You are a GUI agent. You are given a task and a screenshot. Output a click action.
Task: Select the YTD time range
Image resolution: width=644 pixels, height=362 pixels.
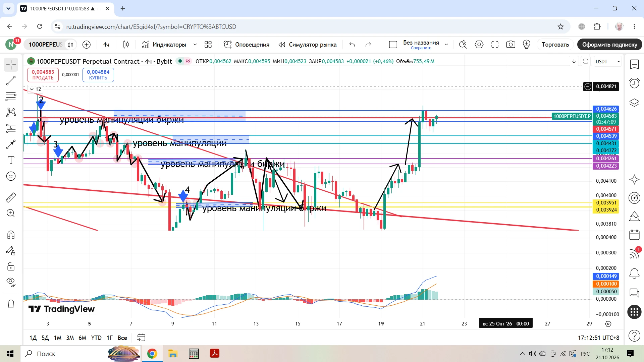tap(96, 338)
